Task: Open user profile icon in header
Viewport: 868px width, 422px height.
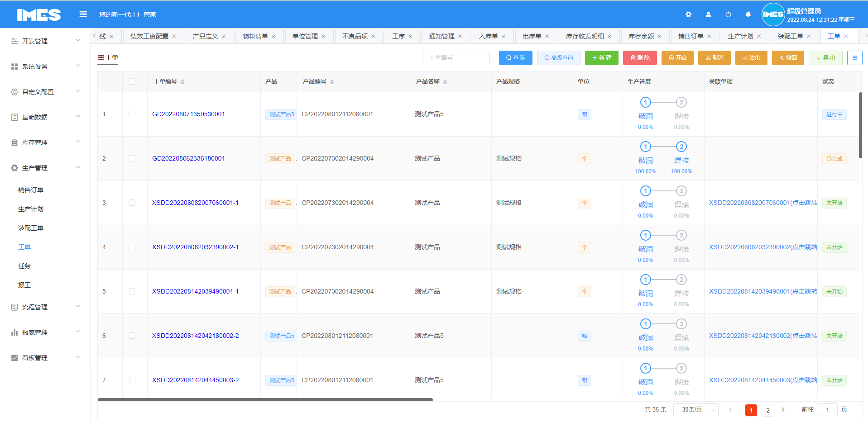Action: point(708,14)
